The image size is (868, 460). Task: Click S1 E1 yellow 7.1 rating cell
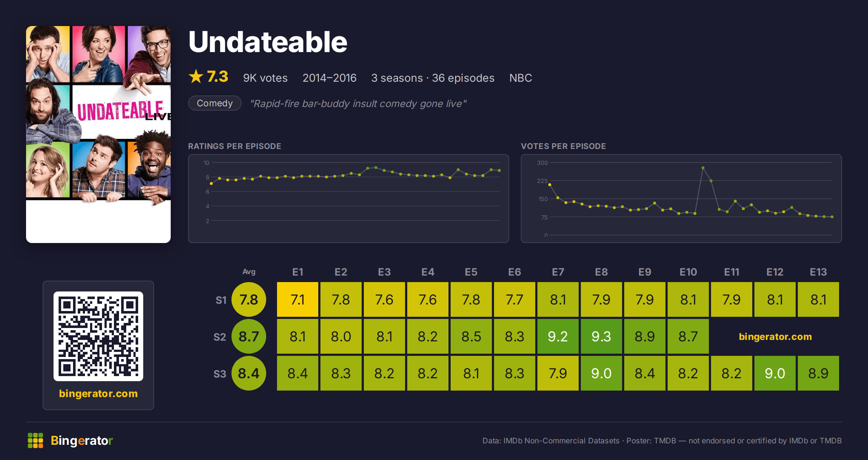coord(298,299)
